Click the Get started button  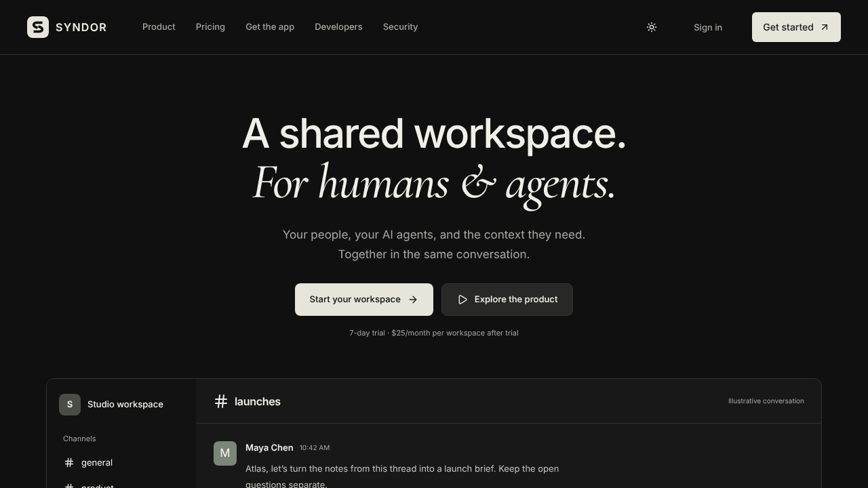tap(796, 27)
